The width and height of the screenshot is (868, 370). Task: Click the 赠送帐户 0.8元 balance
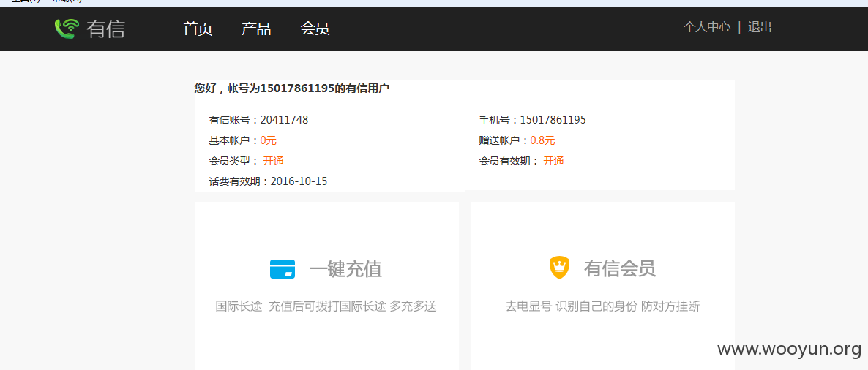[542, 140]
